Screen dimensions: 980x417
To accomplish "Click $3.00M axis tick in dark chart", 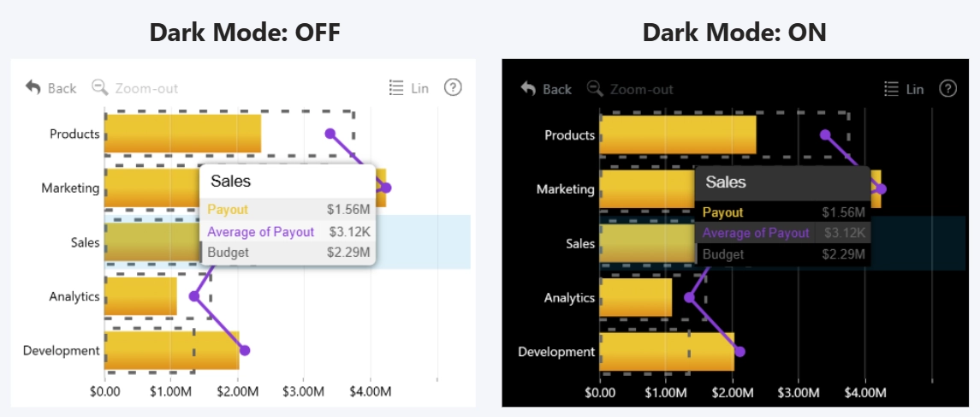I will 799,393.
